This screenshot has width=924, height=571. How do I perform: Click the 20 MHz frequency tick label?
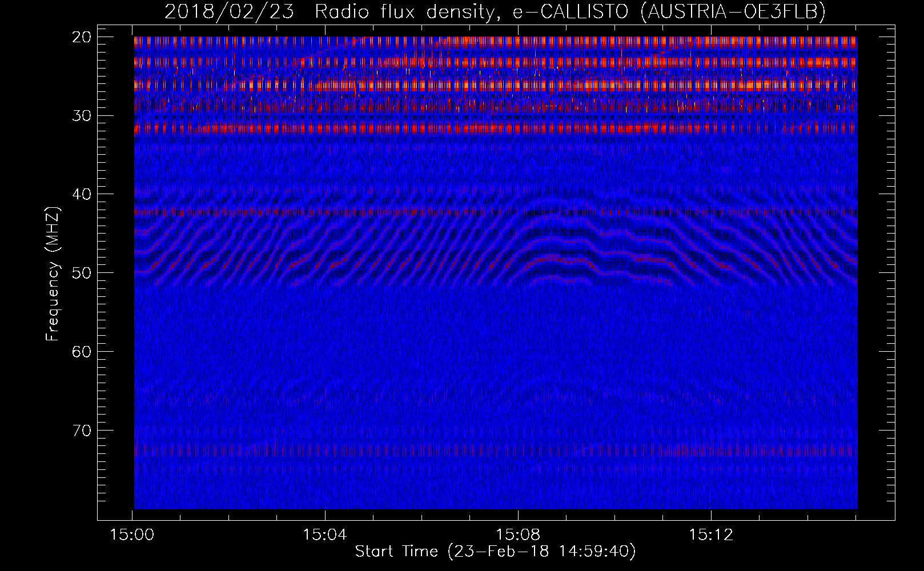[82, 37]
